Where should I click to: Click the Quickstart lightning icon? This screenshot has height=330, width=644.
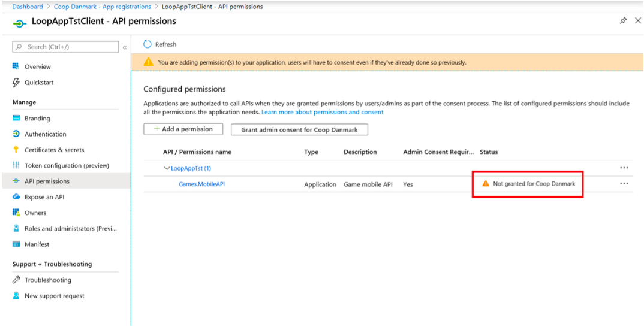coord(16,83)
